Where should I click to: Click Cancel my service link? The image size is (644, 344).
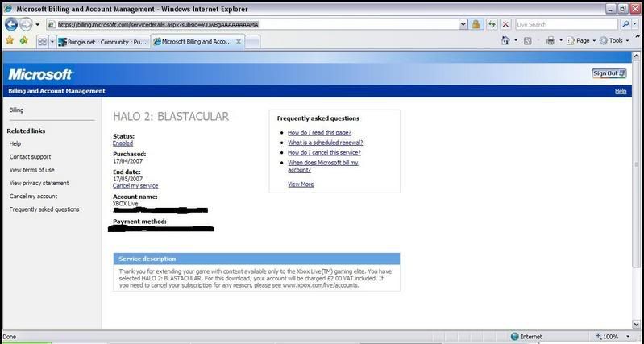[x=135, y=186]
